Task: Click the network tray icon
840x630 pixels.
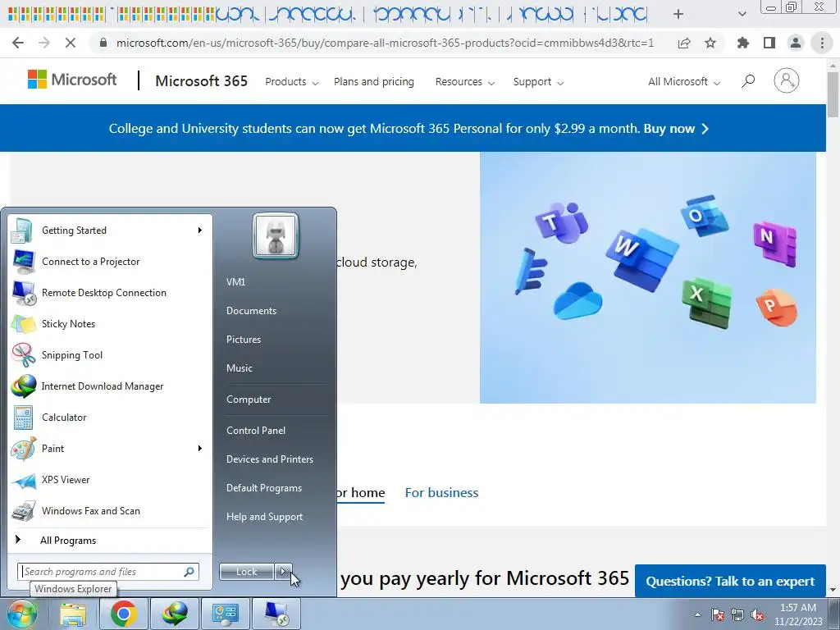Action: [x=737, y=615]
